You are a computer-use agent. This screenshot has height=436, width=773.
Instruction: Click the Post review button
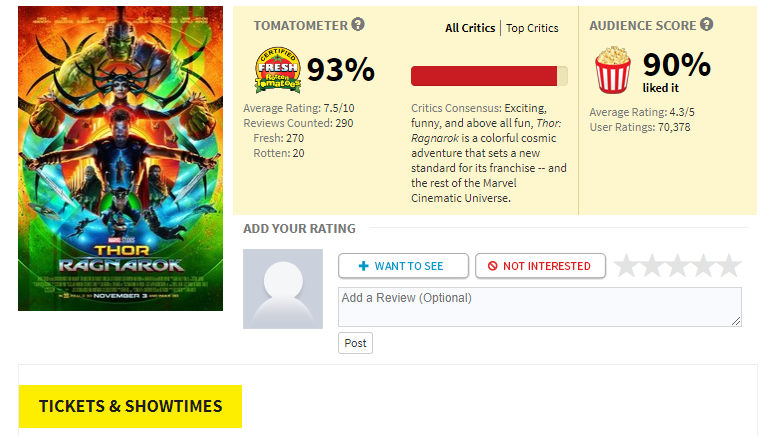coord(355,343)
